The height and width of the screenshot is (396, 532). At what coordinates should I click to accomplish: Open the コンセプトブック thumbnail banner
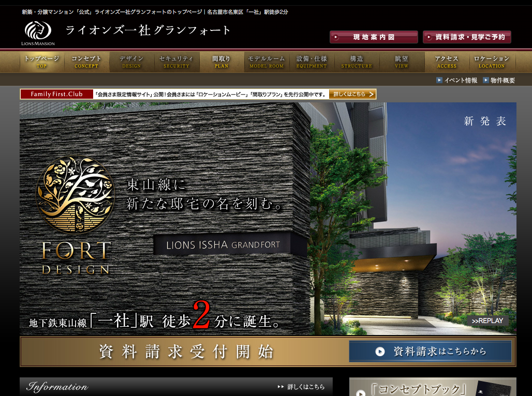[x=432, y=388]
